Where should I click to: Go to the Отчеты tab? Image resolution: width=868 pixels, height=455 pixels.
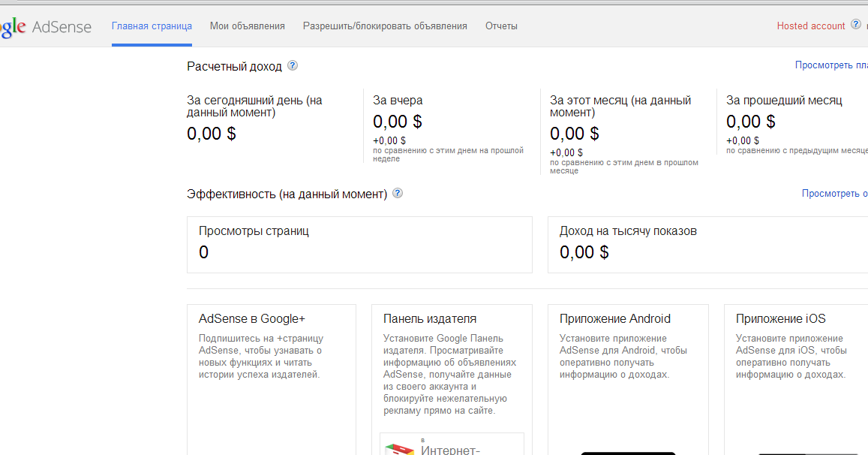click(x=502, y=26)
